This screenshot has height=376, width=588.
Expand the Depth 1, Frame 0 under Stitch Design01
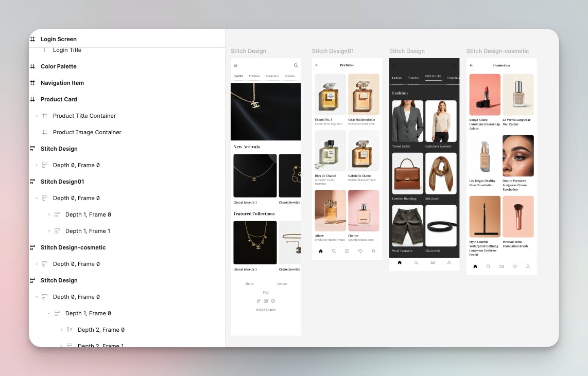pos(49,214)
